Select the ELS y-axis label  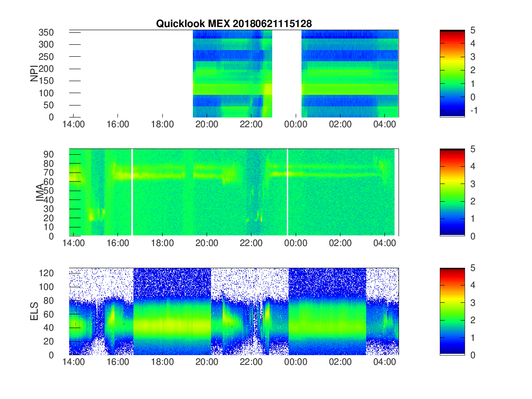coord(34,311)
